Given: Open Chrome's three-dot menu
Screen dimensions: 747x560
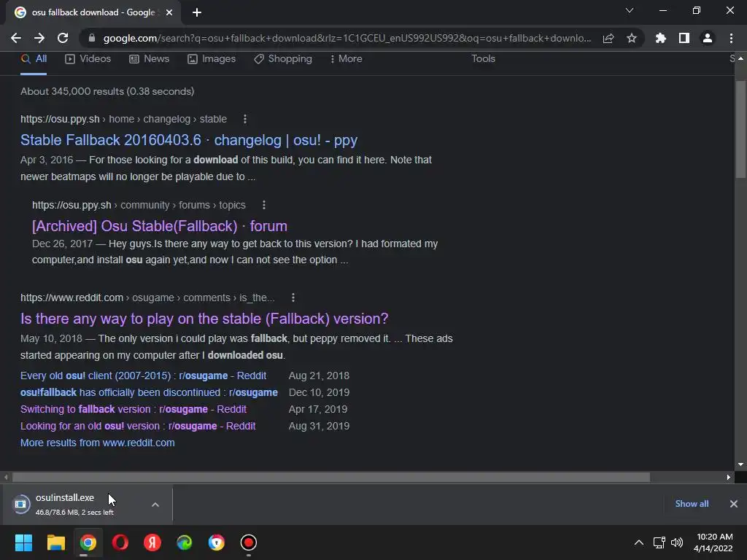Looking at the screenshot, I should (731, 38).
